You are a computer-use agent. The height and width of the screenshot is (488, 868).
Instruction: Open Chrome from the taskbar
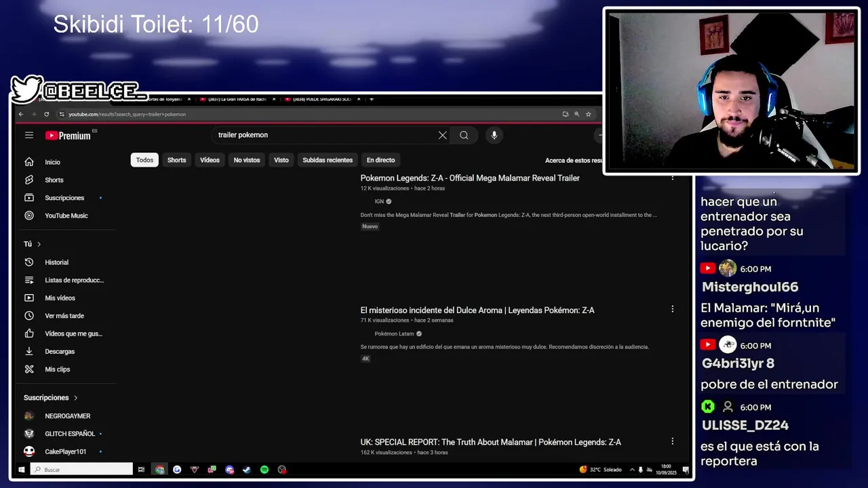[x=159, y=470]
